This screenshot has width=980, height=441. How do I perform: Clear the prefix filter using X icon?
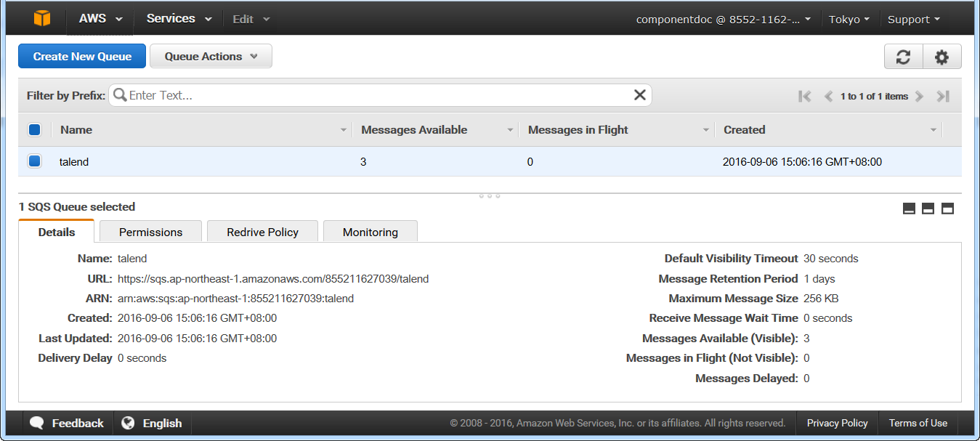click(x=639, y=94)
